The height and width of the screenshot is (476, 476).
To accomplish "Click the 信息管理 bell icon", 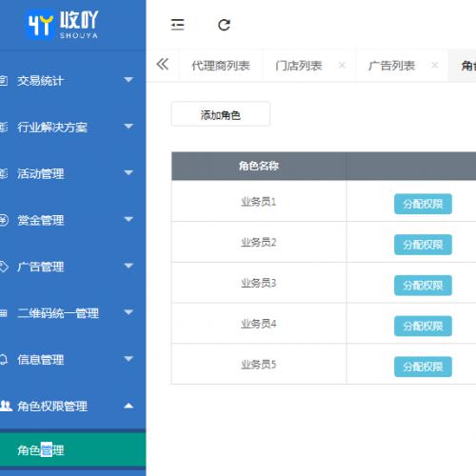I will click(x=4, y=359).
